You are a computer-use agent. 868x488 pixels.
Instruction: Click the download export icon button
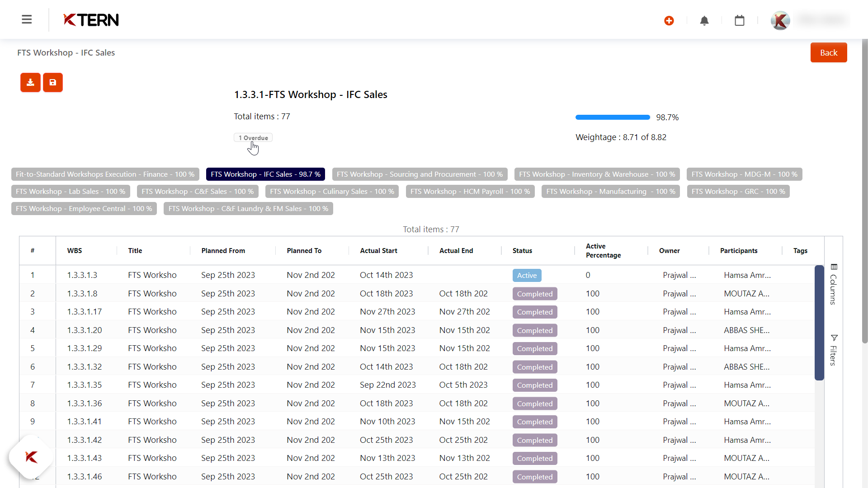[30, 83]
